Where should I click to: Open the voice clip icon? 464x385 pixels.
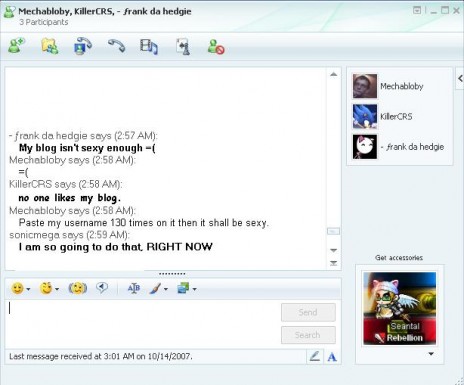coord(102,287)
